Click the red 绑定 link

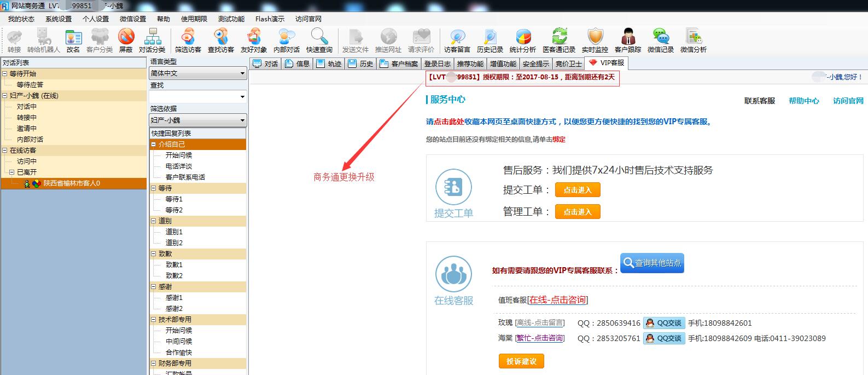(x=559, y=140)
